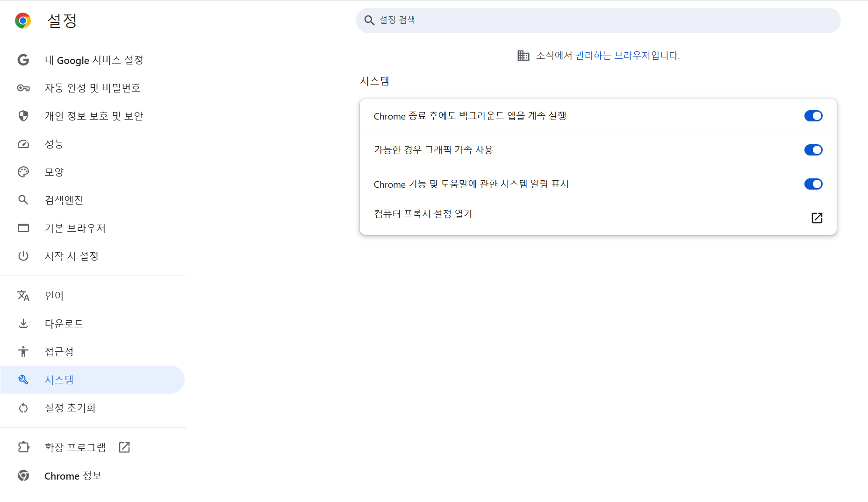Click the open-external icon for 컴퓨터 프록시 설정 열기
The image size is (868, 502).
(817, 218)
